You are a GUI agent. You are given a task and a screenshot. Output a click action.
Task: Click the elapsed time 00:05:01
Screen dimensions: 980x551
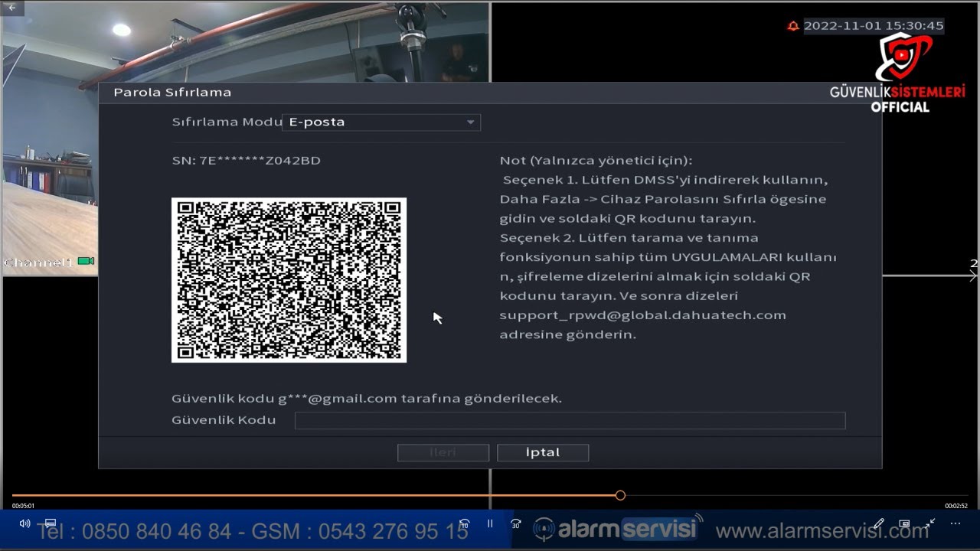click(x=23, y=506)
